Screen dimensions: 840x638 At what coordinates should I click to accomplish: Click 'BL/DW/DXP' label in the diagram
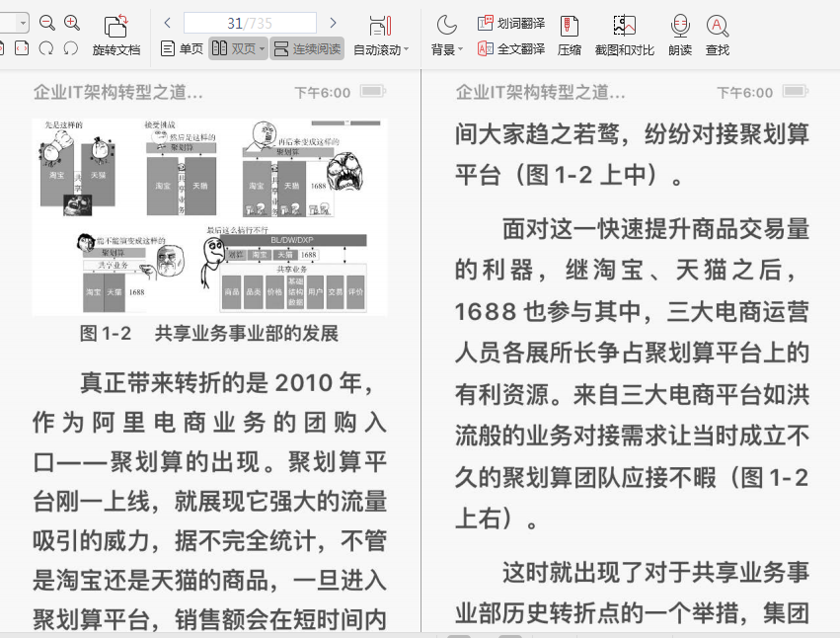click(292, 240)
